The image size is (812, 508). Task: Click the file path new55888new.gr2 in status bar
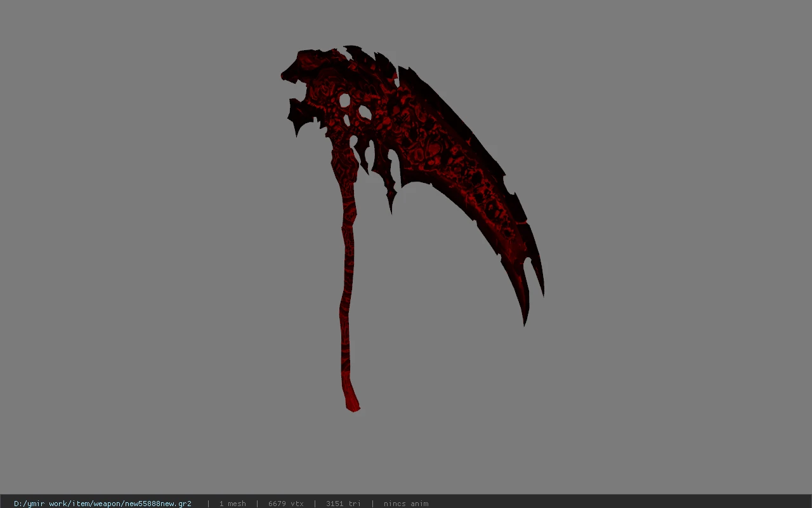point(103,504)
